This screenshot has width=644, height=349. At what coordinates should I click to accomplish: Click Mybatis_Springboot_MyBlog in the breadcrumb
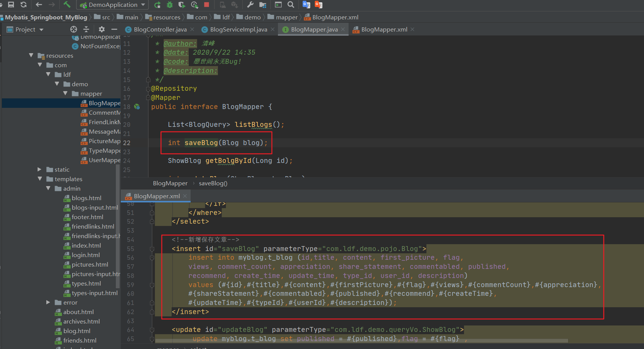coord(46,17)
